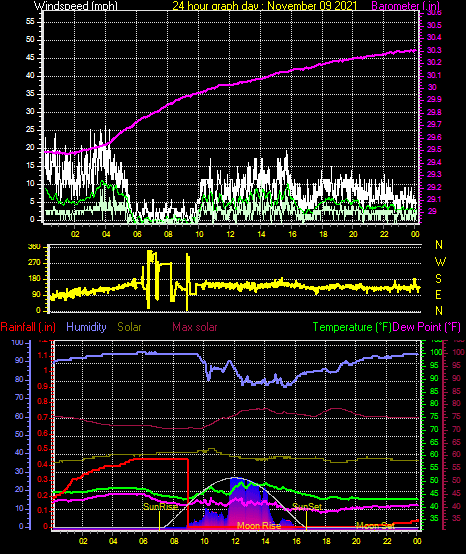The image size is (466, 554).
Task: Click the Moon Rise marker label
Action: 259,526
